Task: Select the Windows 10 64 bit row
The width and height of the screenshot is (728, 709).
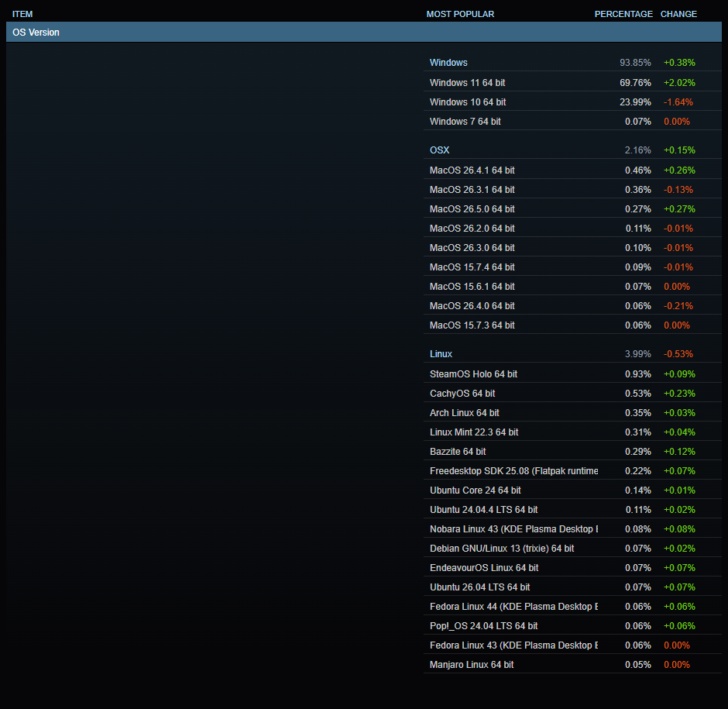Action: pyautogui.click(x=572, y=102)
